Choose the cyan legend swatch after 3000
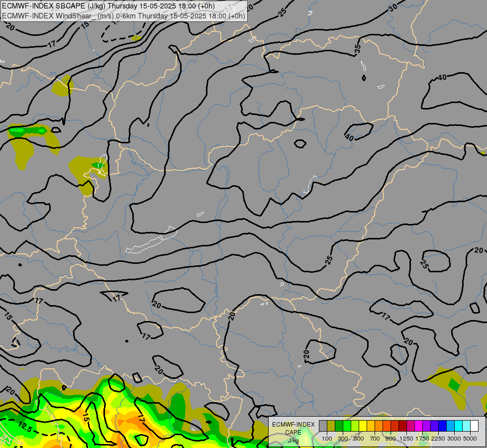This screenshot has height=448, width=487. 459,426
